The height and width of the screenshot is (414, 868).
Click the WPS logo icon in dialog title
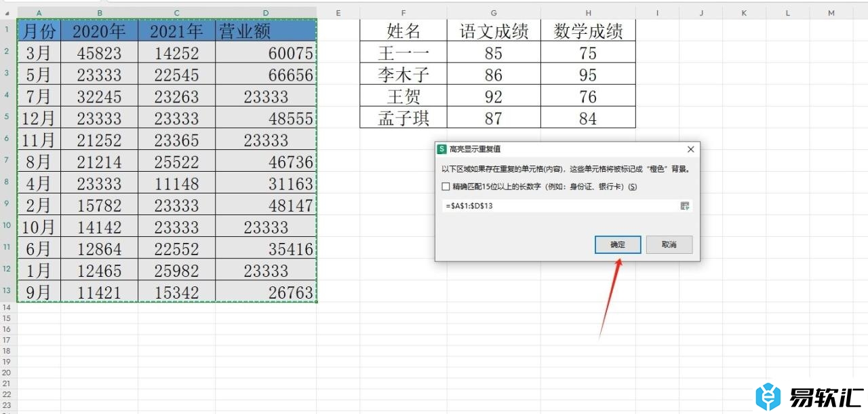pos(443,149)
